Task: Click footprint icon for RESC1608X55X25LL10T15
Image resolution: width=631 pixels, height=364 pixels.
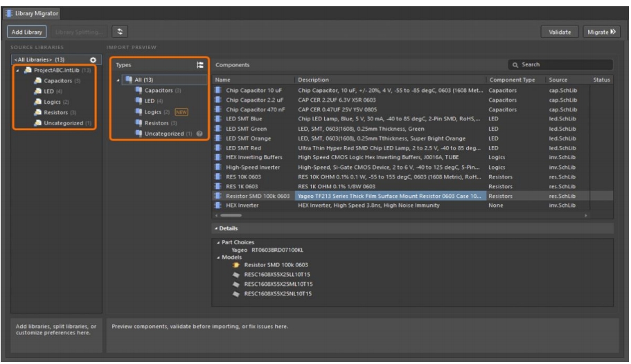Action: [236, 275]
